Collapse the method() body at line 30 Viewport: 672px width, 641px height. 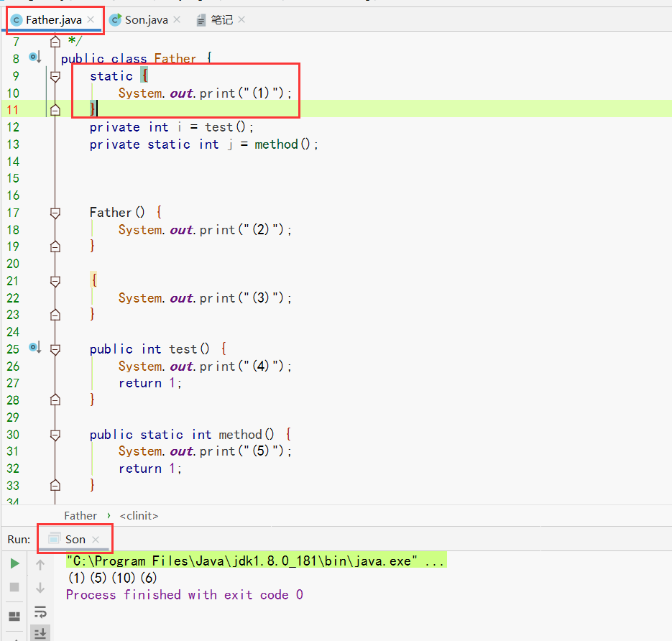coord(55,435)
